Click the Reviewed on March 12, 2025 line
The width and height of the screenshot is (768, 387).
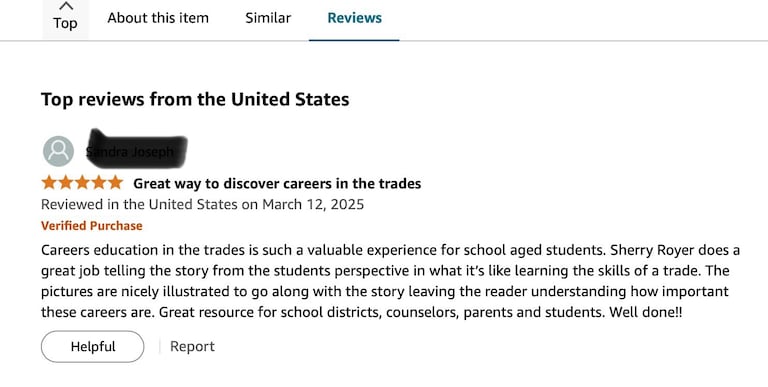pos(202,204)
